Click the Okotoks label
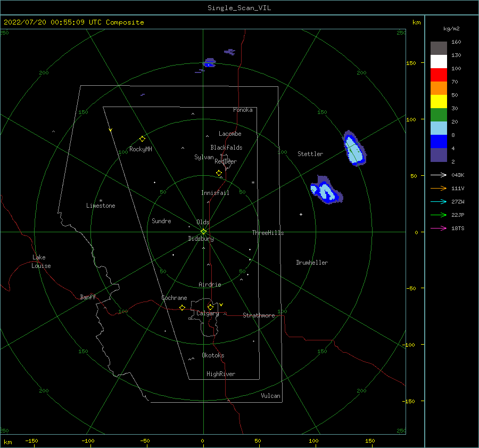This screenshot has height=448, width=479. (213, 355)
